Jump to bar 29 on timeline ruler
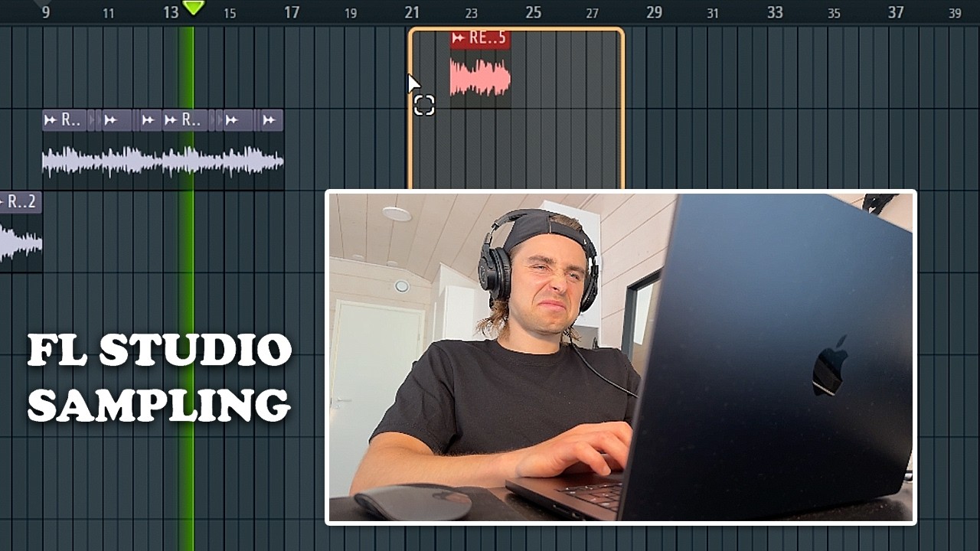Screen dimensions: 980x551 654,12
